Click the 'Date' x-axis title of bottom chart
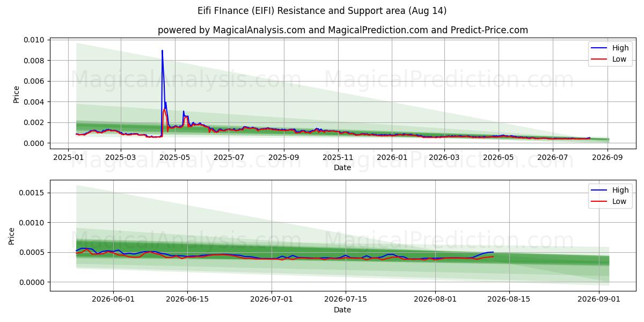 click(342, 310)
